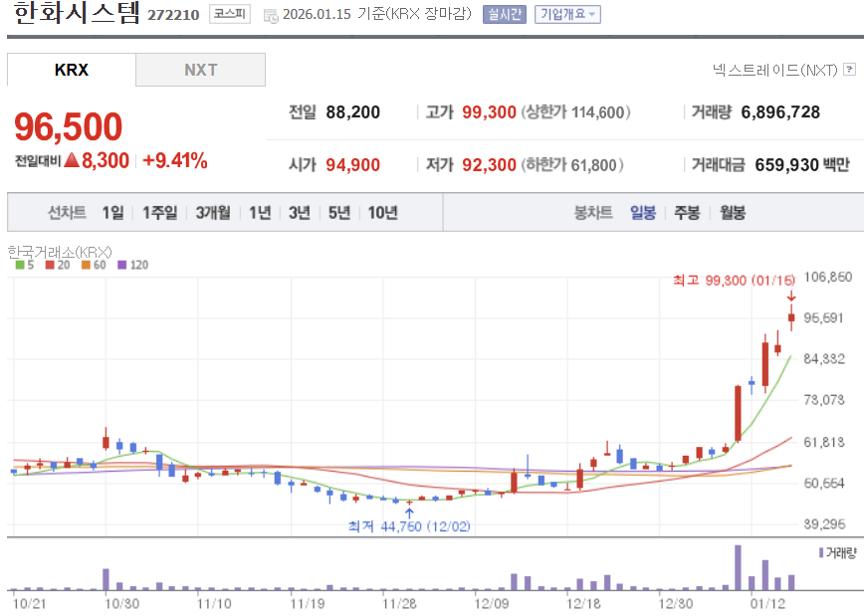
Task: Click the 하한가 61,800 text
Action: (572, 165)
